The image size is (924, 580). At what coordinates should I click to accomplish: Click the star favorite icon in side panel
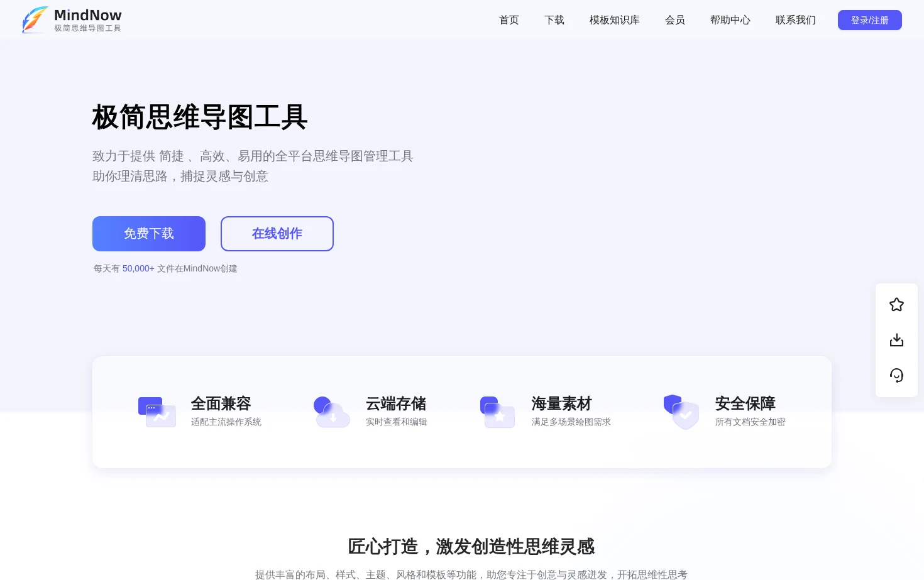coord(896,305)
